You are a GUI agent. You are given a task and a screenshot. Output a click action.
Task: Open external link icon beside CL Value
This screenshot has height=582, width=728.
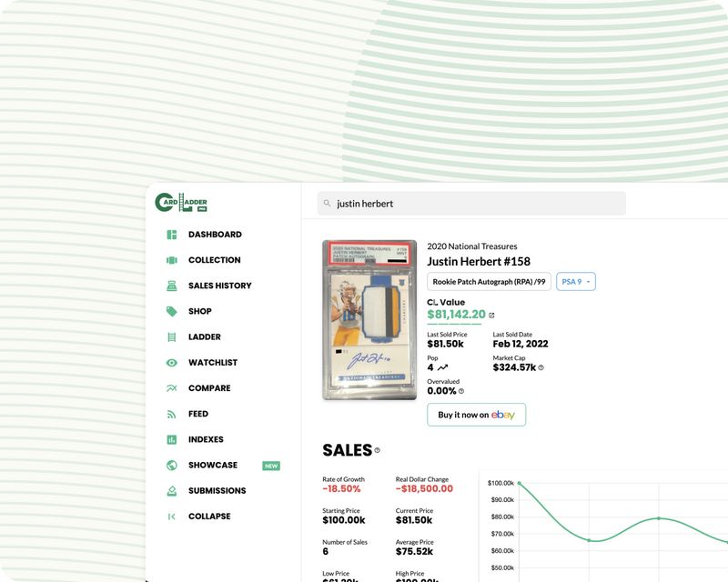491,316
